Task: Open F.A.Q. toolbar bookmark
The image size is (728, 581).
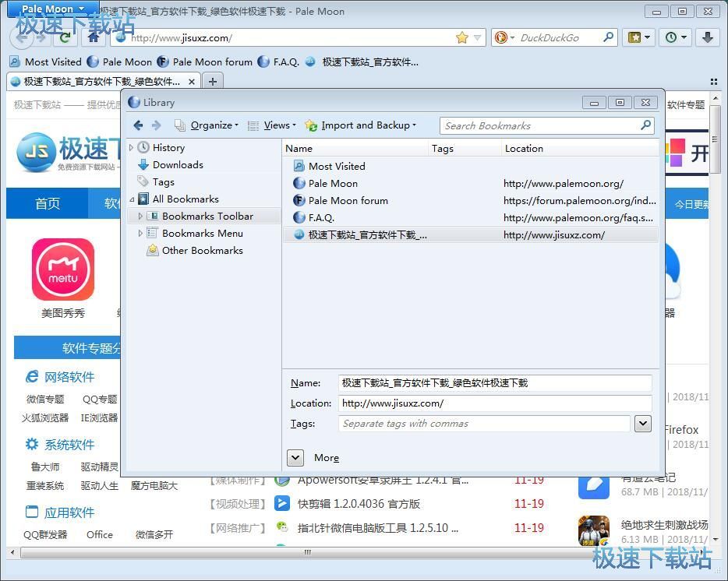Action: [278, 62]
